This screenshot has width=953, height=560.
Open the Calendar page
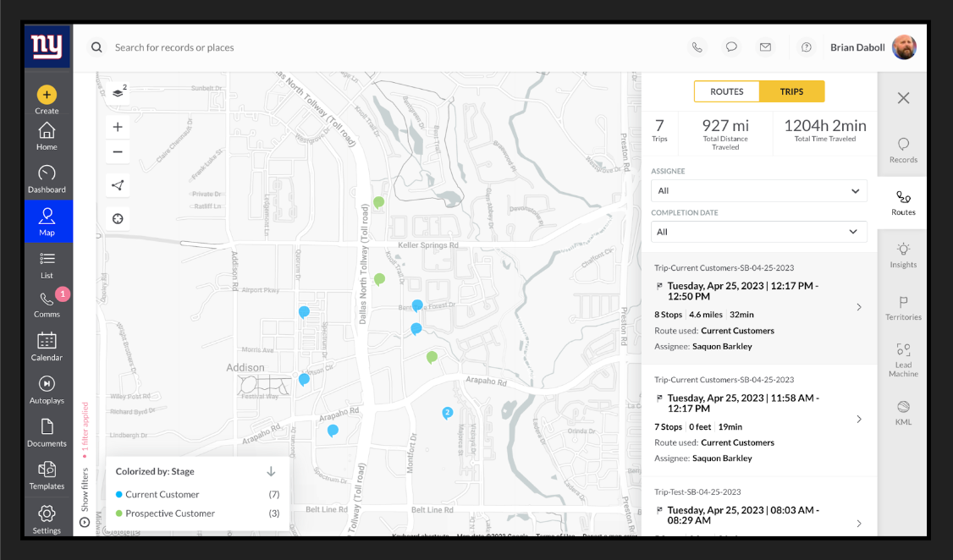[x=47, y=347]
